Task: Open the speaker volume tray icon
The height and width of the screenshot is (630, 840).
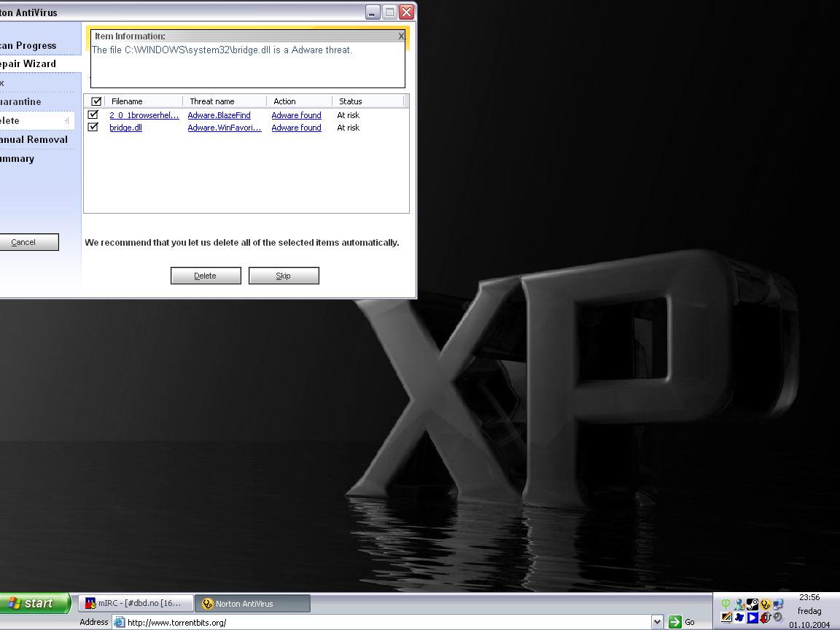Action: tap(777, 617)
